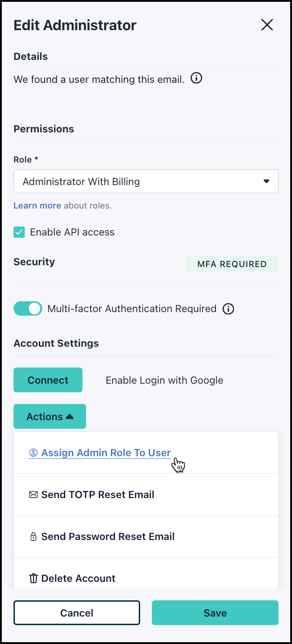Select Delete Account from Actions menu
Viewport: 292px width, 644px height.
tap(78, 579)
